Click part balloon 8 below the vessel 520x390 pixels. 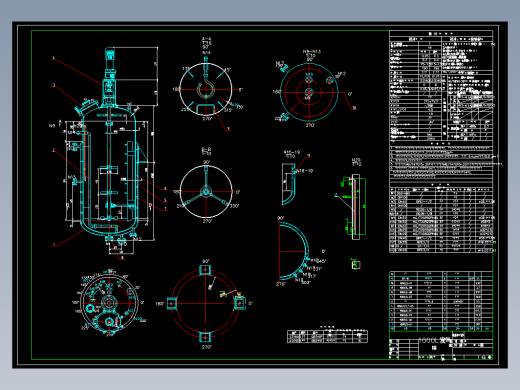[123, 258]
